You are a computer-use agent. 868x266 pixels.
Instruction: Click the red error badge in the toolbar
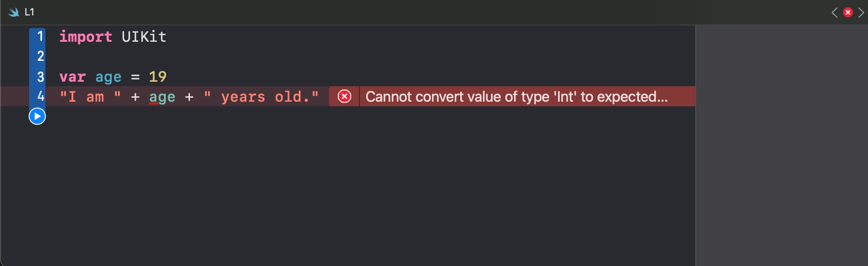(848, 12)
